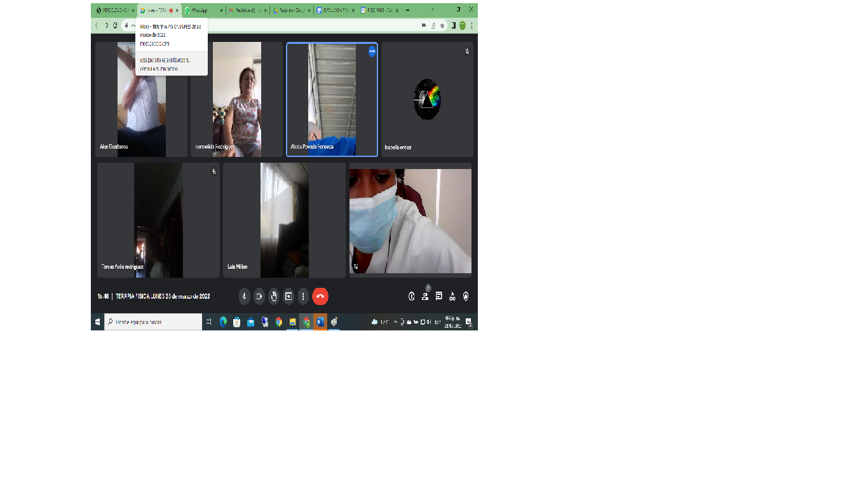Show the participants people panel

(x=425, y=296)
